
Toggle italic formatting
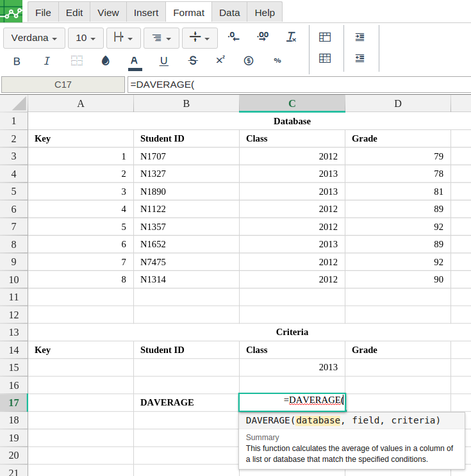[47, 61]
